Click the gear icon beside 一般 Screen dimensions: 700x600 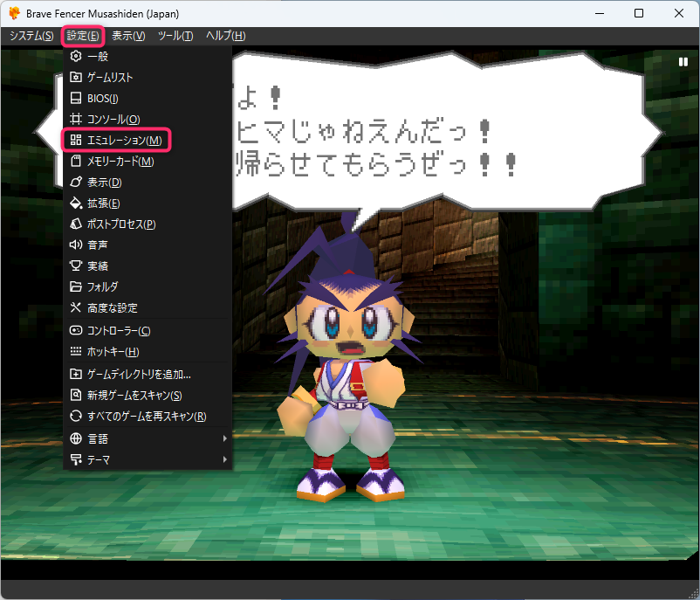pyautogui.click(x=76, y=56)
